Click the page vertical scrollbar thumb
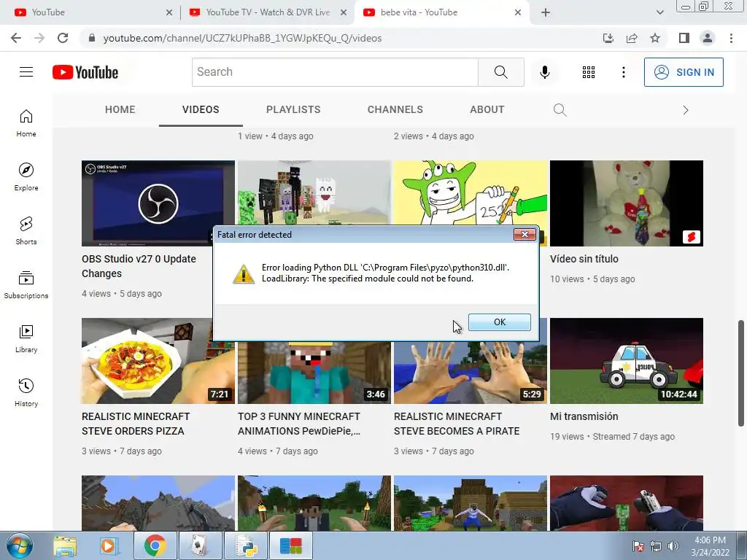Screen dimensions: 747x560 [741, 373]
